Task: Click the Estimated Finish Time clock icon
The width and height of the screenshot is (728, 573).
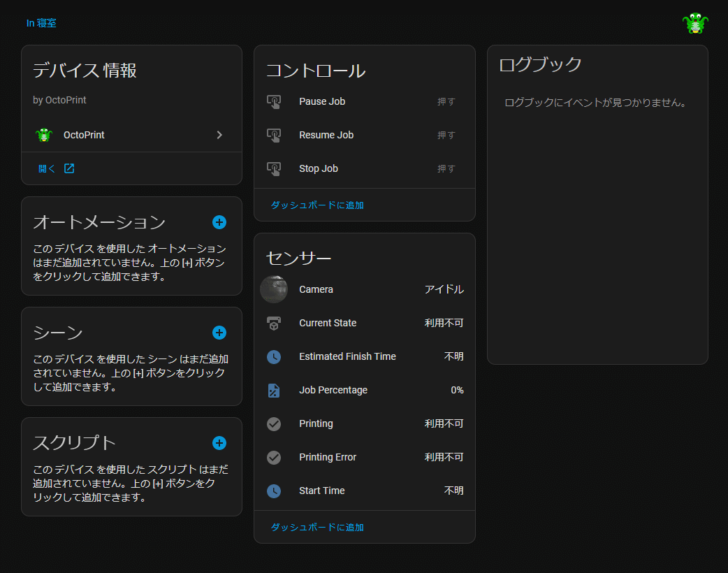Action: click(274, 356)
